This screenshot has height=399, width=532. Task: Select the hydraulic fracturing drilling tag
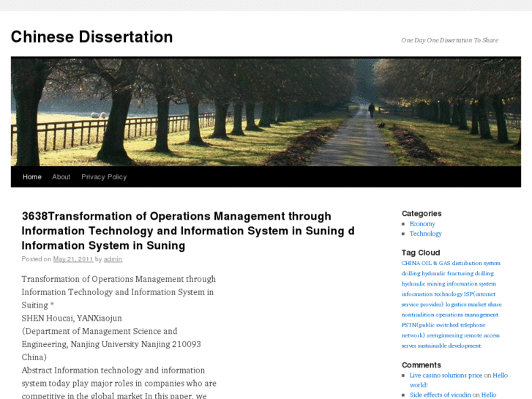[x=457, y=273]
